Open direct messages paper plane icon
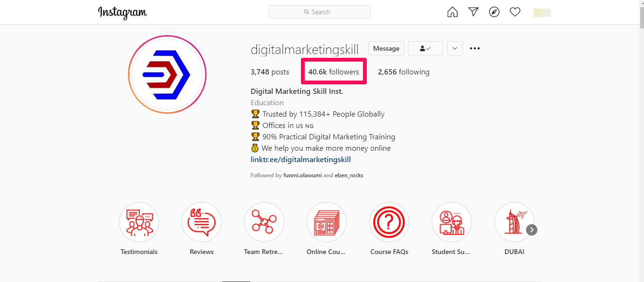This screenshot has height=282, width=644. click(473, 12)
